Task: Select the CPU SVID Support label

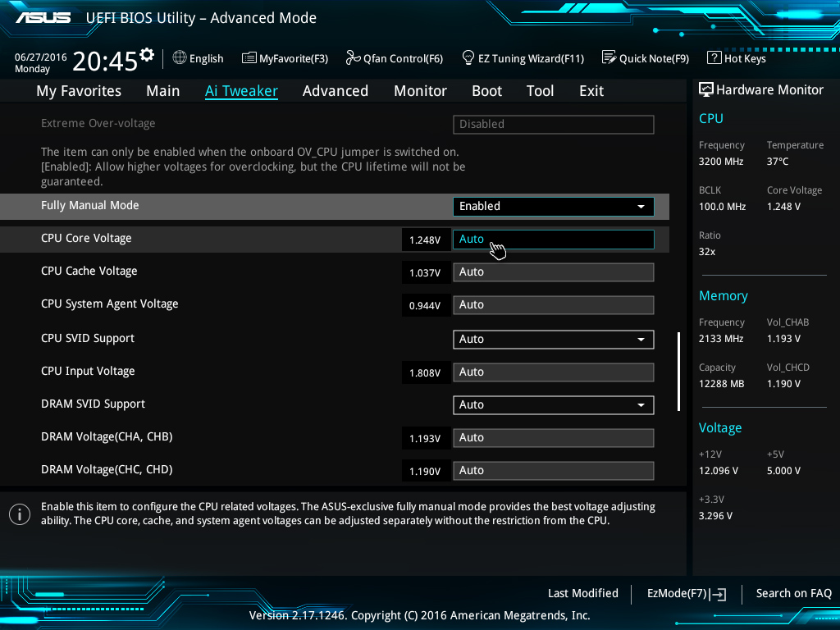Action: pos(88,339)
